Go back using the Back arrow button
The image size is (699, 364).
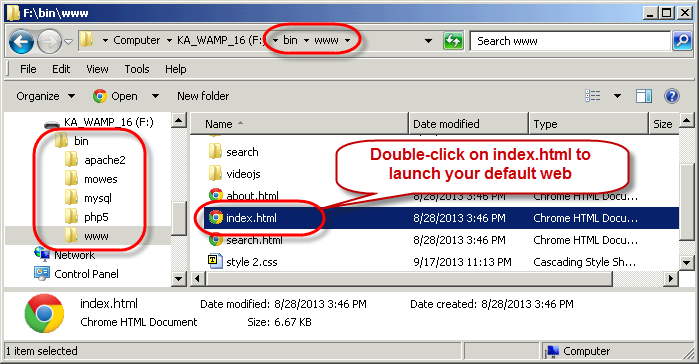tap(21, 41)
